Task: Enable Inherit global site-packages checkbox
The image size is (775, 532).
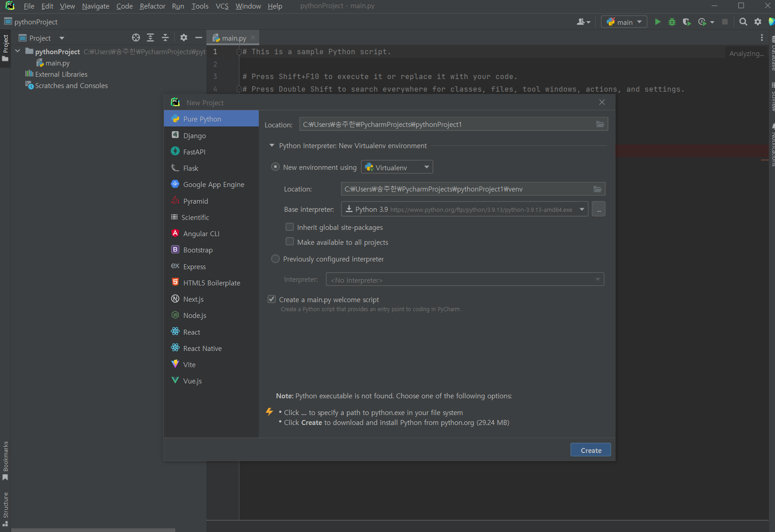Action: point(290,227)
